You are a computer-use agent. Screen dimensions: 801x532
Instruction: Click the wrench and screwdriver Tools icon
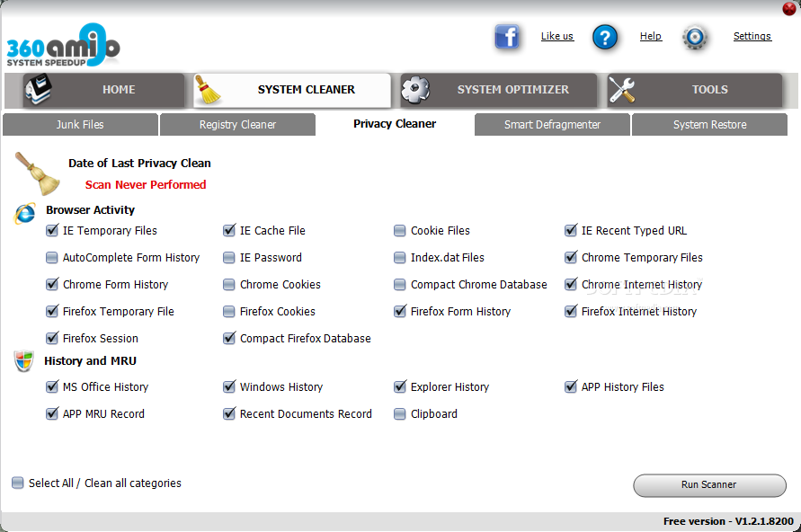[x=622, y=90]
